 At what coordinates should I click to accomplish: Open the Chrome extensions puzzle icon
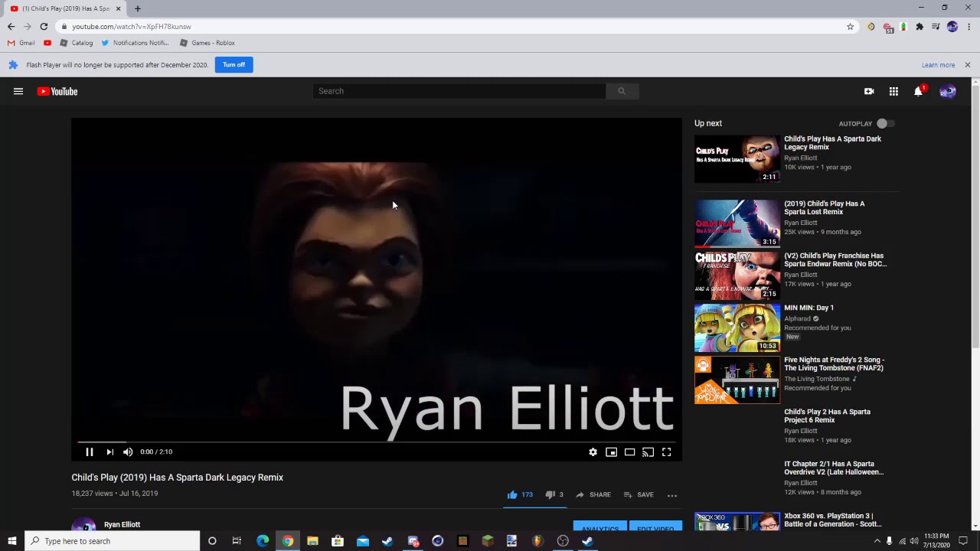pyautogui.click(x=920, y=27)
